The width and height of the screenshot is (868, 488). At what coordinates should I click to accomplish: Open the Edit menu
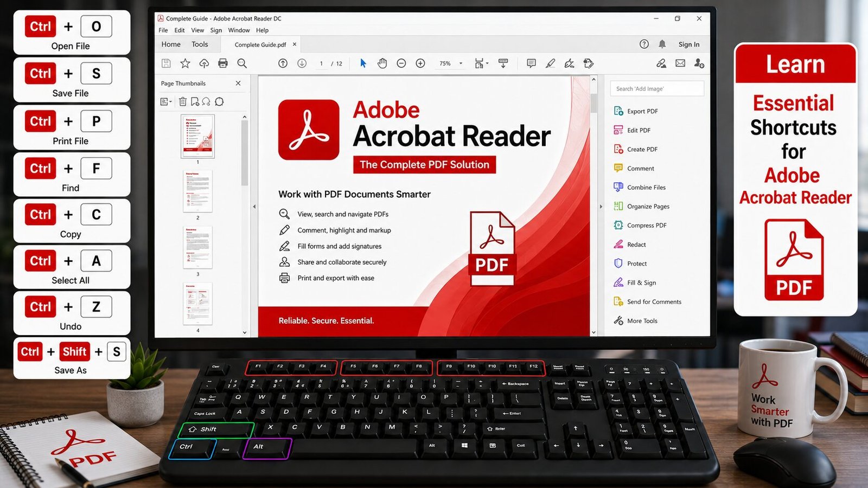180,30
